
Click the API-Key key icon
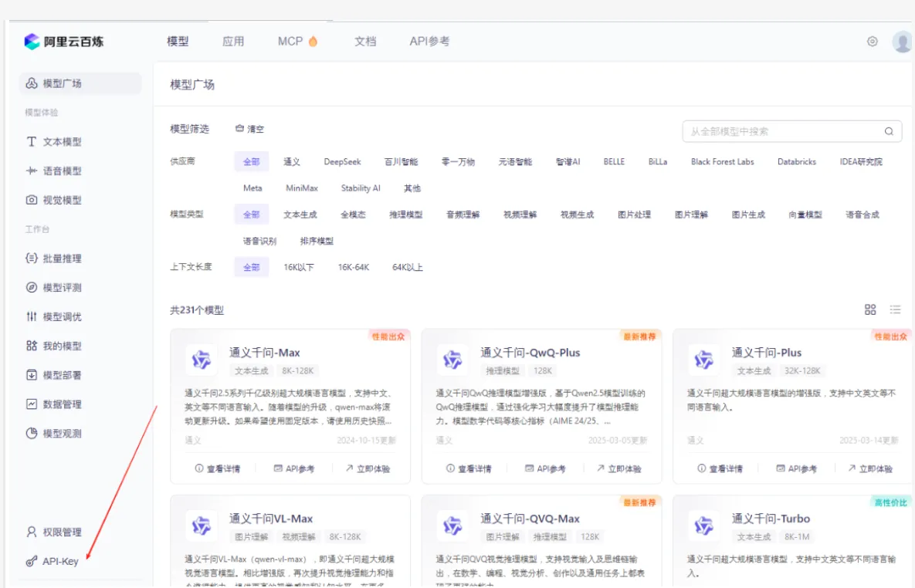(x=32, y=561)
